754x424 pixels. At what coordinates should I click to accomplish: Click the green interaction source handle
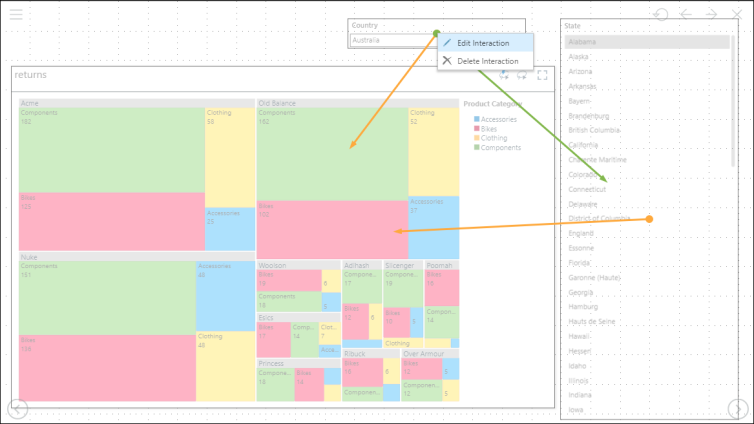[437, 33]
